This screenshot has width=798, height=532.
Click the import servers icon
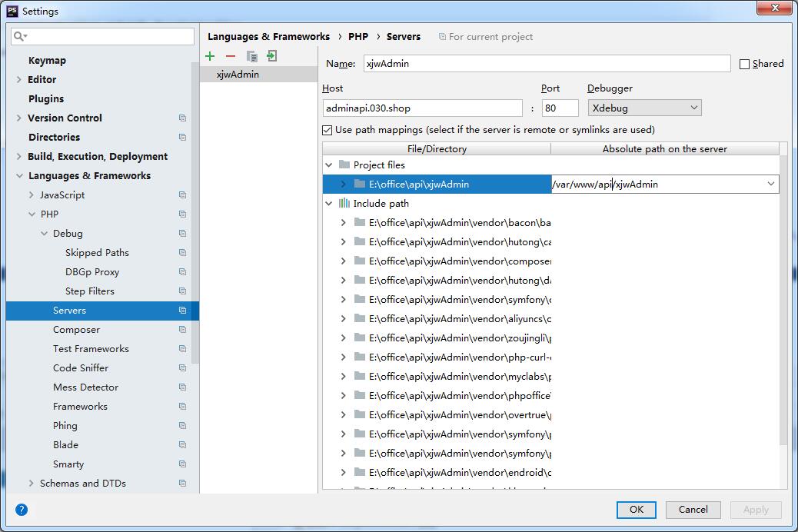[272, 56]
